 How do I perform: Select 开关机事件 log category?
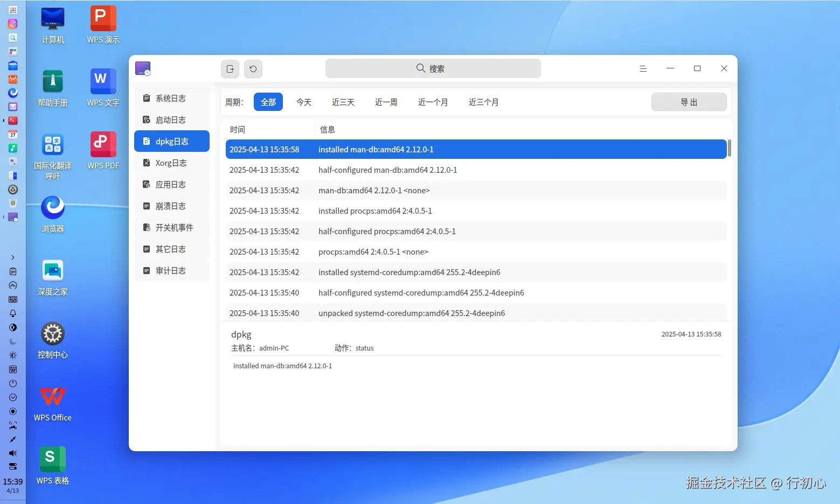(x=172, y=228)
